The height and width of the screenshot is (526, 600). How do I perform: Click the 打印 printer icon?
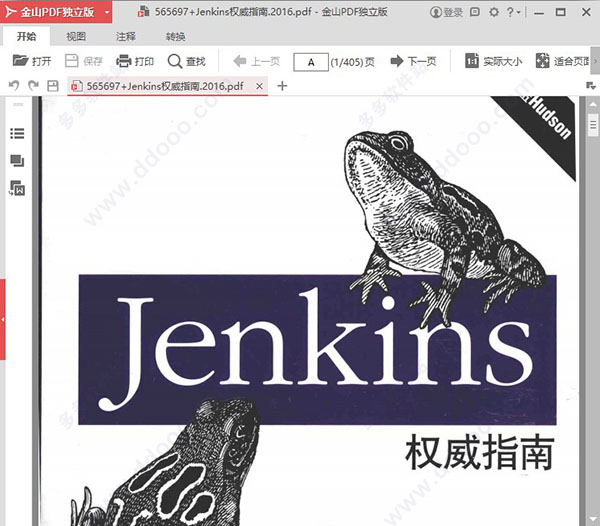tap(124, 60)
